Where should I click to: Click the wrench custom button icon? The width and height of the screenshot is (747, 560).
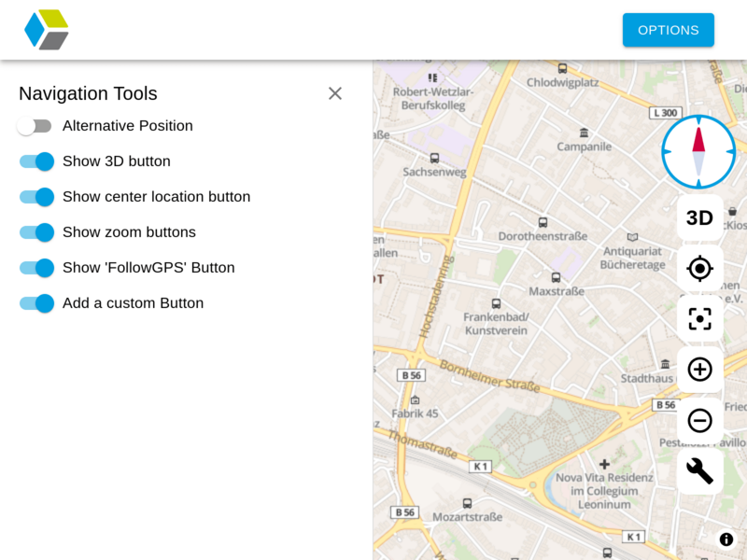click(x=699, y=471)
